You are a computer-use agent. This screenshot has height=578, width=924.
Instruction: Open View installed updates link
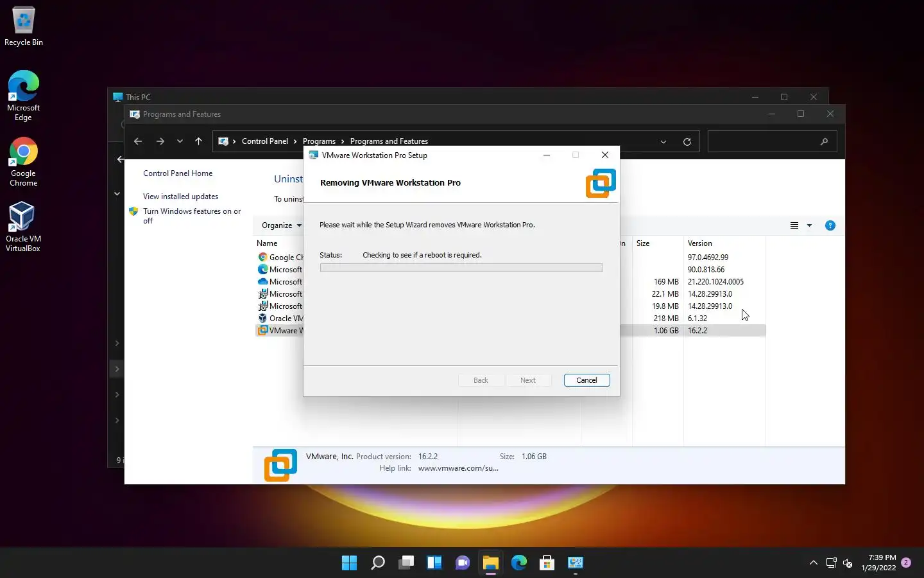click(180, 197)
